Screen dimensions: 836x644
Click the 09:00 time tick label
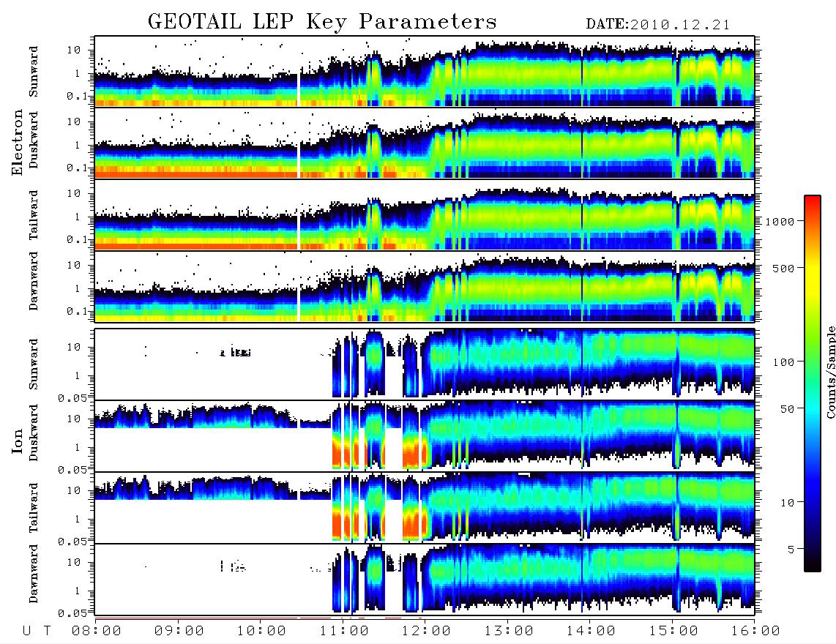pyautogui.click(x=179, y=631)
